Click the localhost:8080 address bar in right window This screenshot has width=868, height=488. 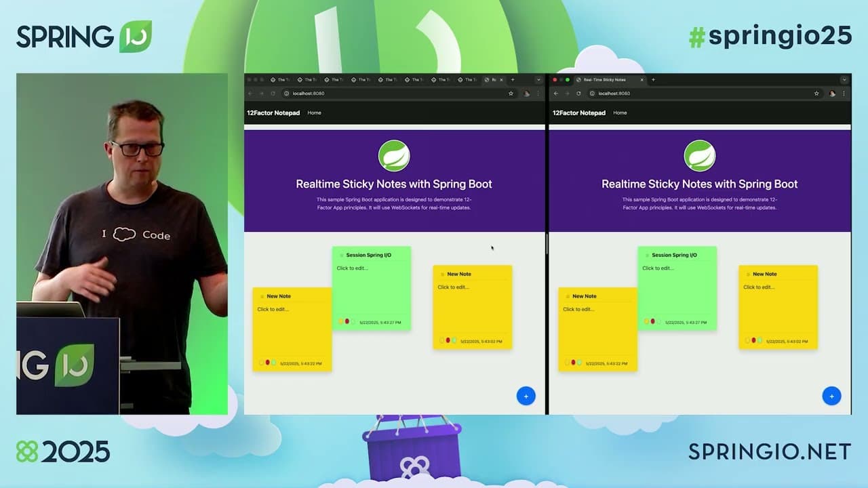(705, 94)
